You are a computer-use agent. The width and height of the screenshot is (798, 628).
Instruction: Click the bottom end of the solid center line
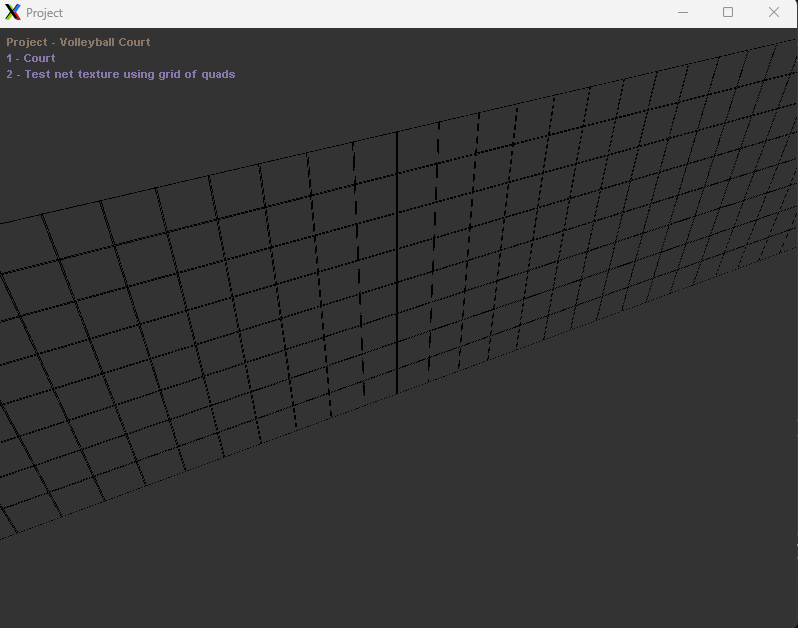point(397,392)
